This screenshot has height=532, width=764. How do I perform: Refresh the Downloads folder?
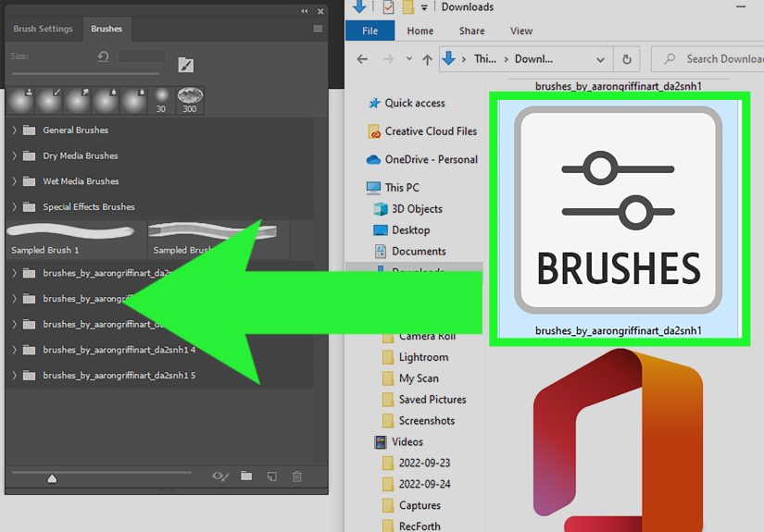627,59
